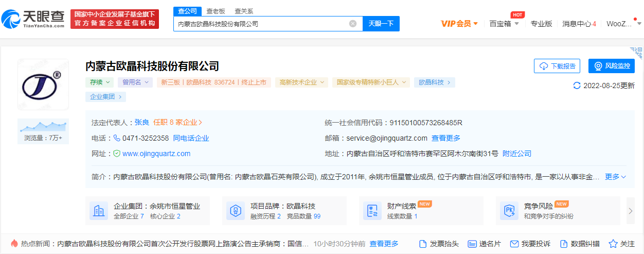This screenshot has height=254, width=644.
Task: Open the WooZ... user account menu
Action: tap(622, 24)
